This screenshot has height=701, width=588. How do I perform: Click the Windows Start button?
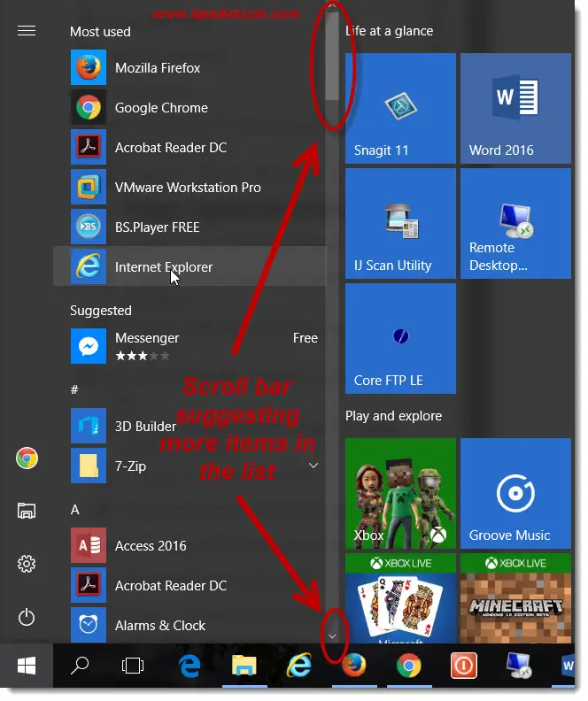tap(27, 666)
